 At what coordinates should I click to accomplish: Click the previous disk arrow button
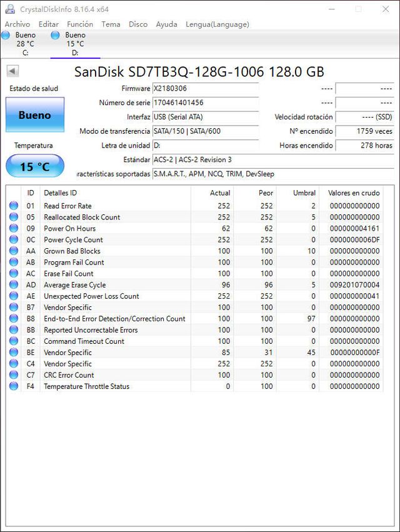12,71
